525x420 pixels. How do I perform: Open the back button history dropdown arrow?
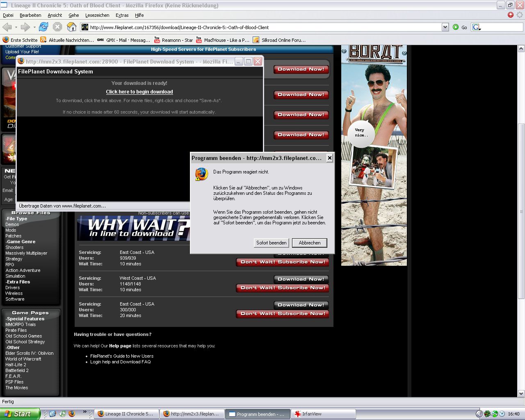click(16, 27)
